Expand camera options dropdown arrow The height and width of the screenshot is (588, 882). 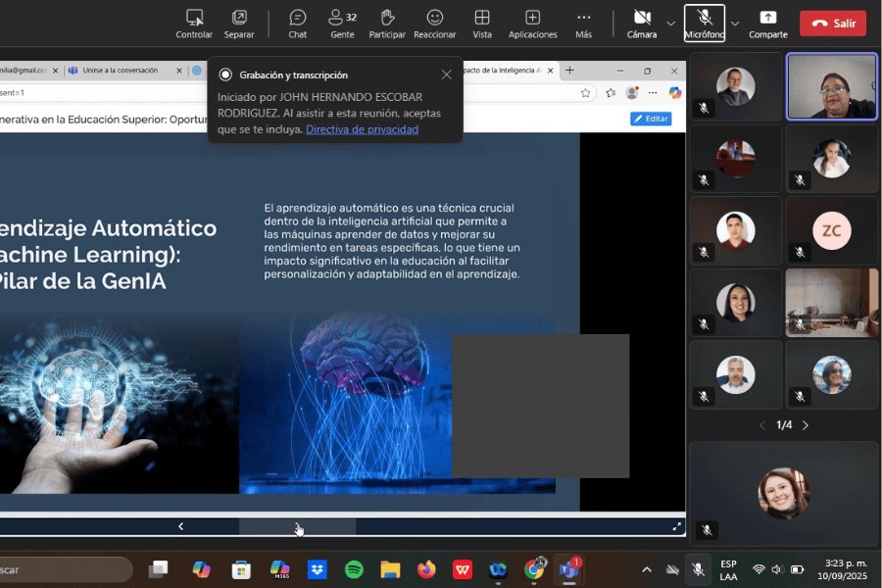[x=670, y=23]
